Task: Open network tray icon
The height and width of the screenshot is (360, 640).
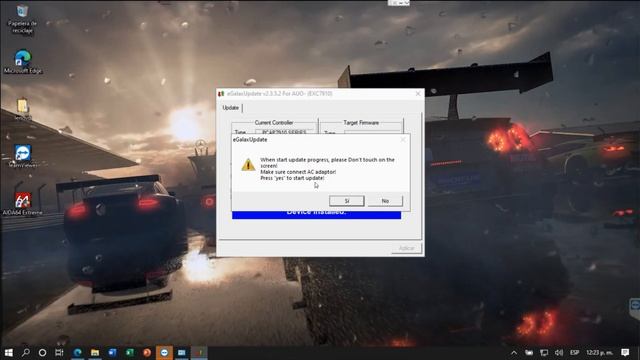Action: pos(544,352)
